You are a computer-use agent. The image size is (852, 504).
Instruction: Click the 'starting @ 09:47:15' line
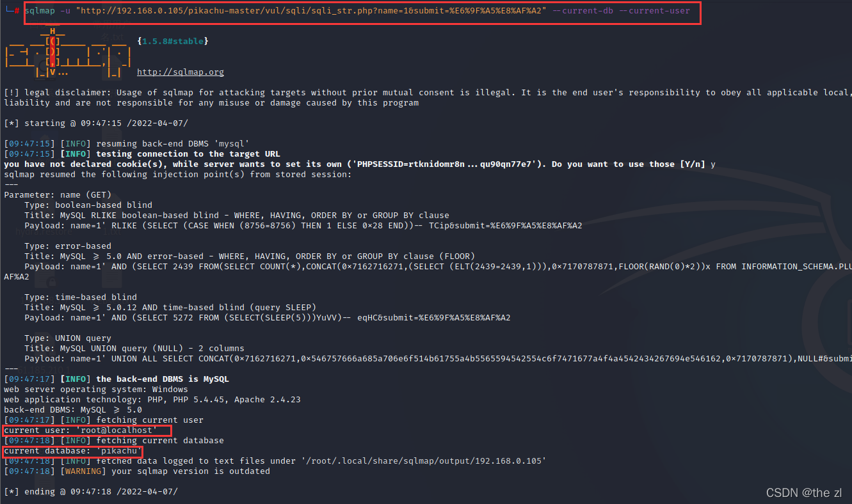pyautogui.click(x=96, y=123)
